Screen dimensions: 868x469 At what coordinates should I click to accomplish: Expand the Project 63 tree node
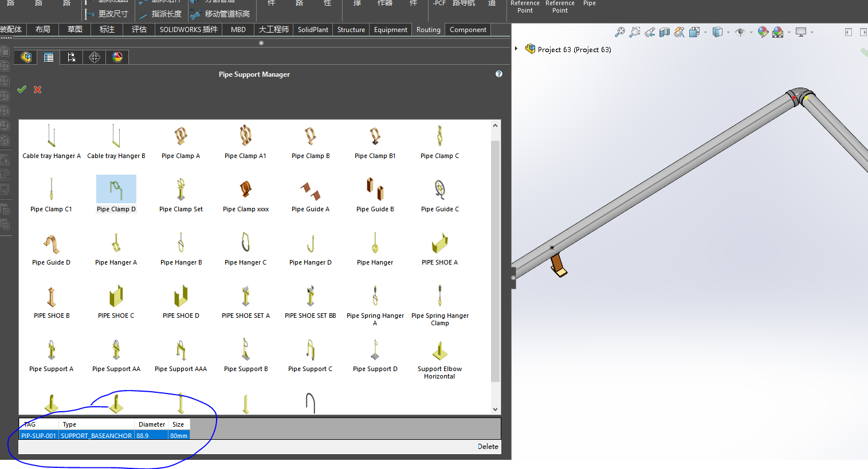(516, 49)
